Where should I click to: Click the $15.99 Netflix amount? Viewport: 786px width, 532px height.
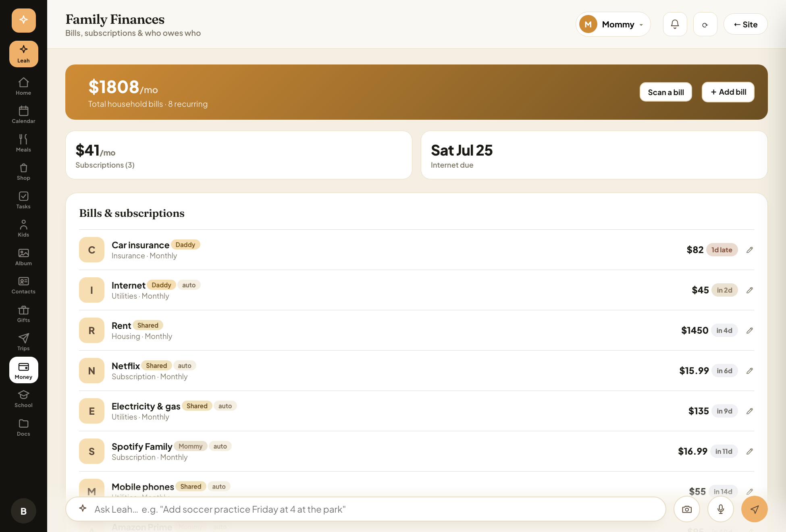(694, 371)
